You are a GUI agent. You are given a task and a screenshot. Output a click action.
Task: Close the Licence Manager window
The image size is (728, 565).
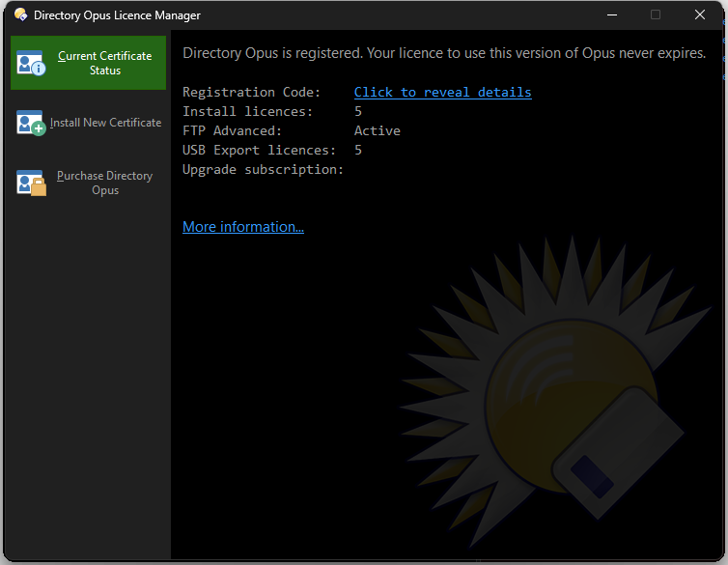click(x=700, y=14)
